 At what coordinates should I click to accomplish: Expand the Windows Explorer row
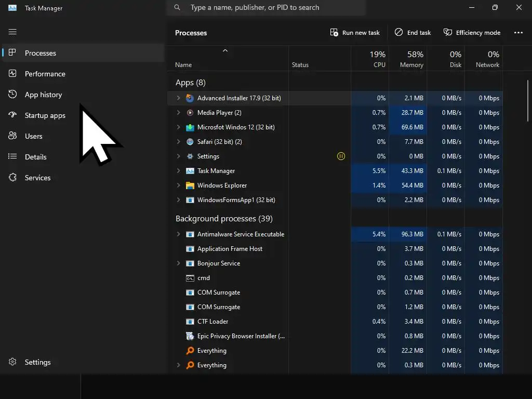(179, 185)
